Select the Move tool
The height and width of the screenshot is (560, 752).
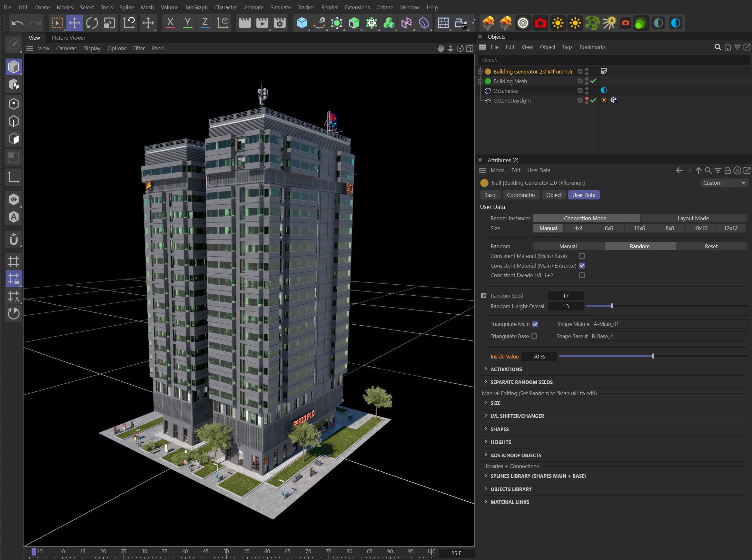pyautogui.click(x=74, y=23)
